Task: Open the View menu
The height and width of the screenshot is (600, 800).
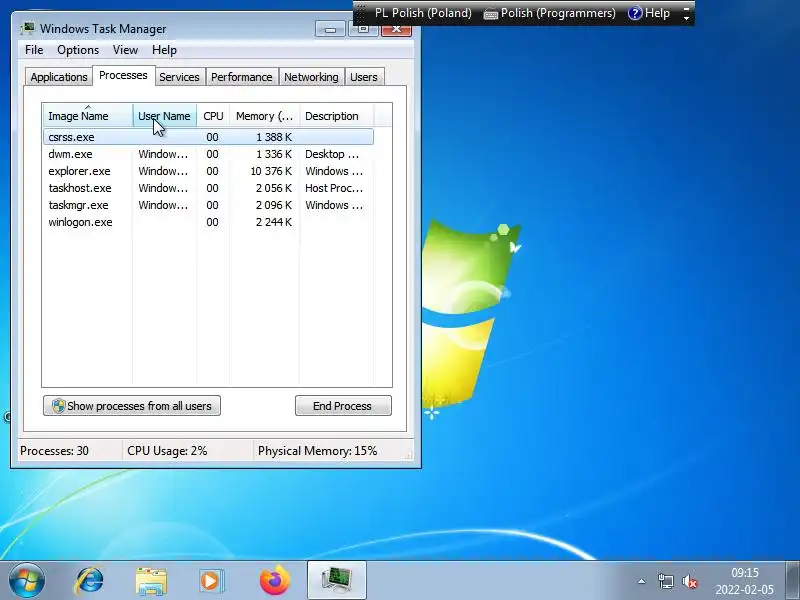Action: pos(126,50)
